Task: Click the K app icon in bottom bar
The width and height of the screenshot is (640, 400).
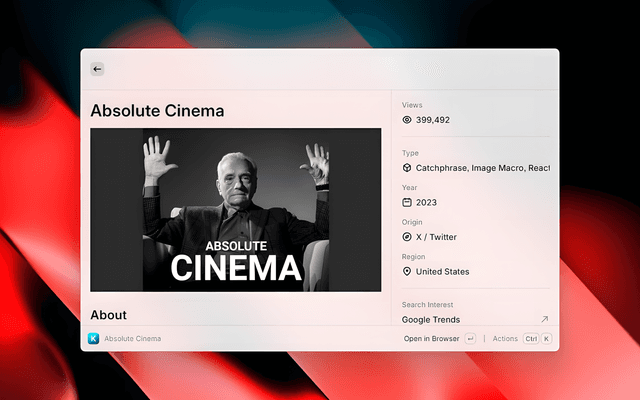Action: 93,339
